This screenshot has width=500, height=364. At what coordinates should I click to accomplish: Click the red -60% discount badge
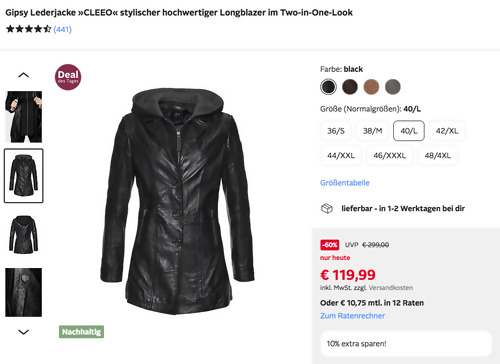pos(330,245)
